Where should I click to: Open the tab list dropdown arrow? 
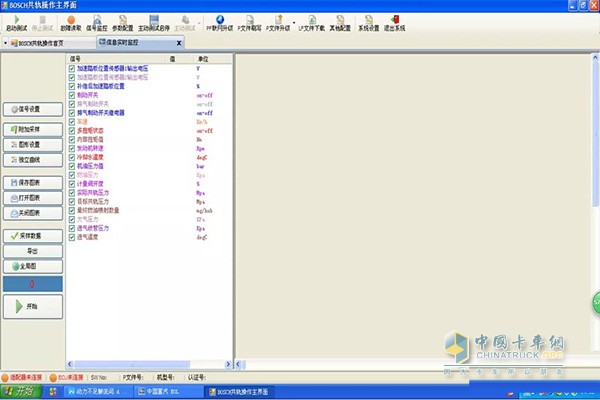pos(5,43)
